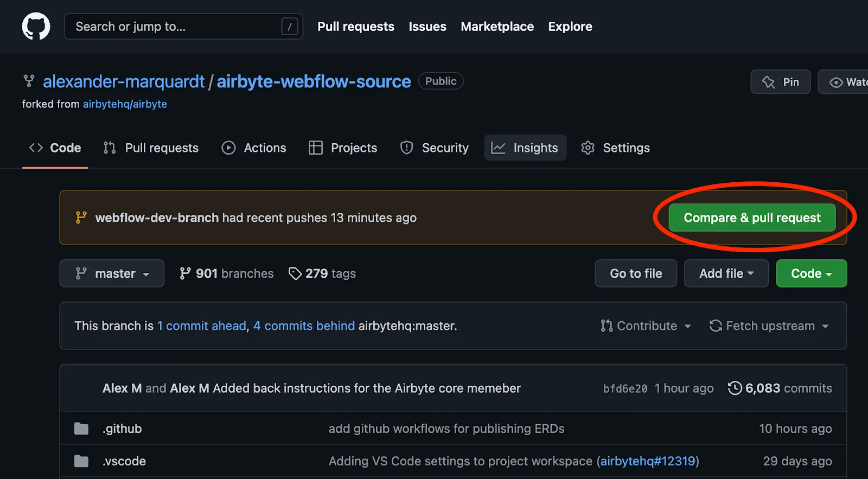This screenshot has height=479, width=868.
Task: Switch to the Projects tab
Action: coord(343,148)
